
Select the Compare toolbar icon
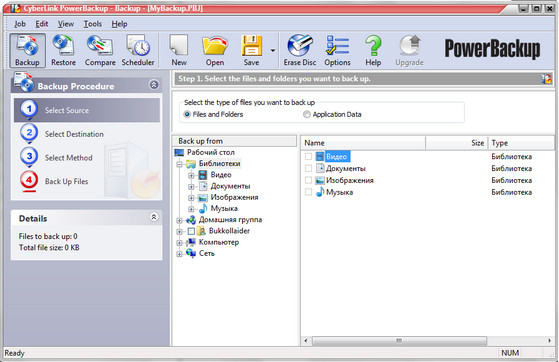click(x=100, y=50)
